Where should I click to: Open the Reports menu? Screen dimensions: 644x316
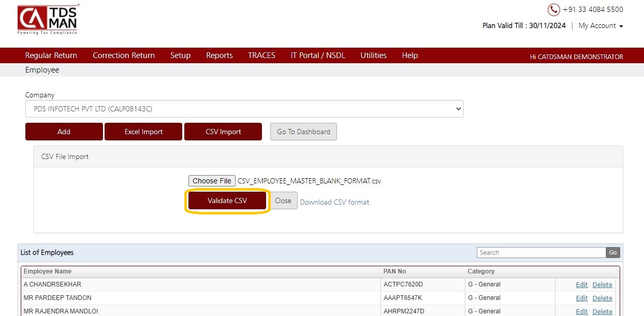click(219, 55)
